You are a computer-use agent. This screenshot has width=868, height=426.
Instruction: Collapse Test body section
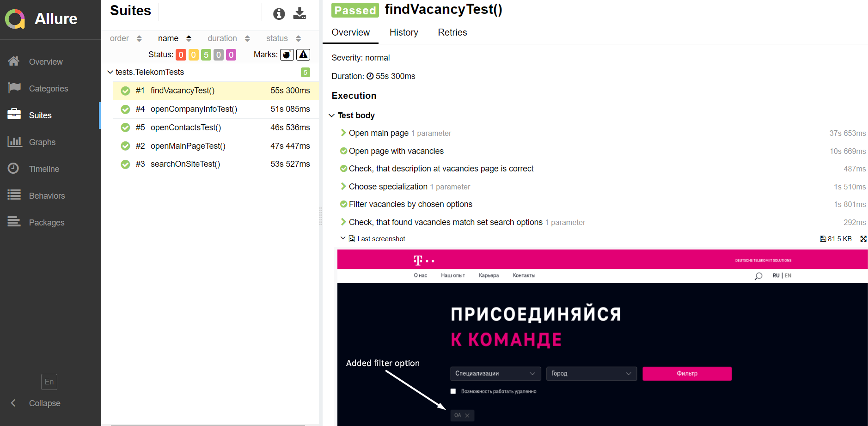[332, 116]
